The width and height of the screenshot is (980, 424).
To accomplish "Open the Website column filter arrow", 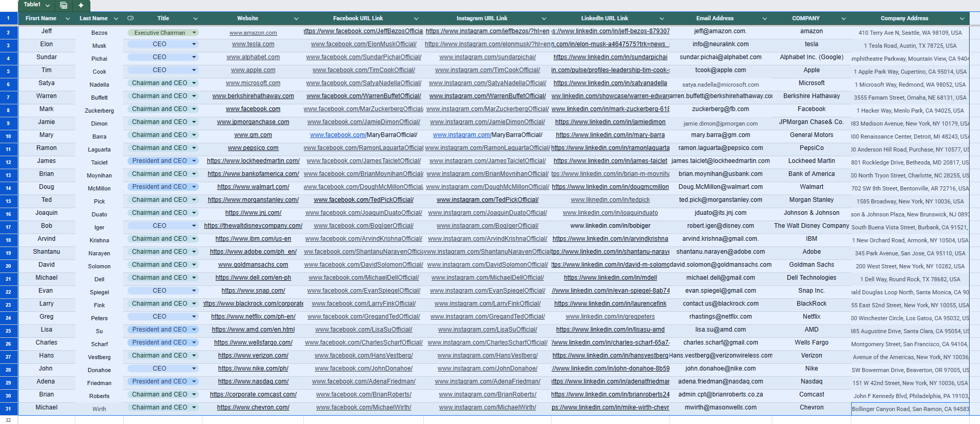I will pyautogui.click(x=296, y=19).
